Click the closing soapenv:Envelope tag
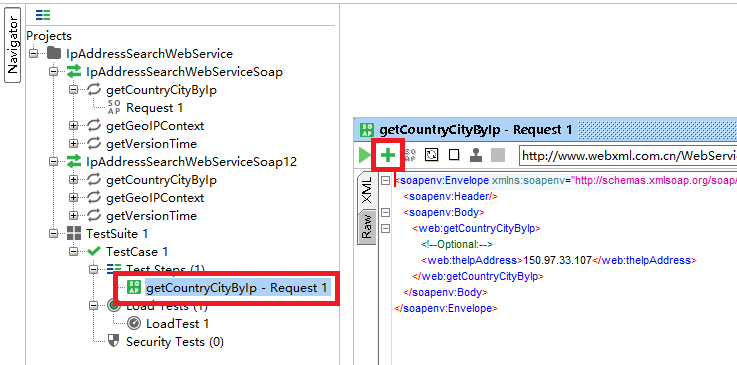Image resolution: width=737 pixels, height=365 pixels. pyautogui.click(x=446, y=308)
